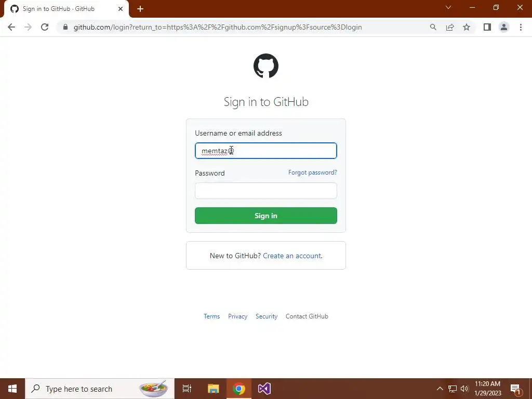Go back to previous page
This screenshot has height=399, width=532.
[x=11, y=27]
